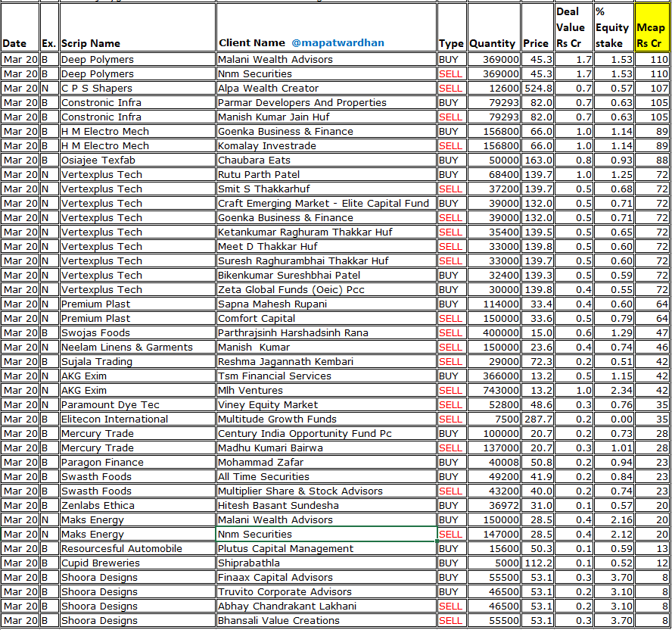Select the 'Sujala Trading' scrip cell
The width and height of the screenshot is (672, 630).
click(x=138, y=361)
